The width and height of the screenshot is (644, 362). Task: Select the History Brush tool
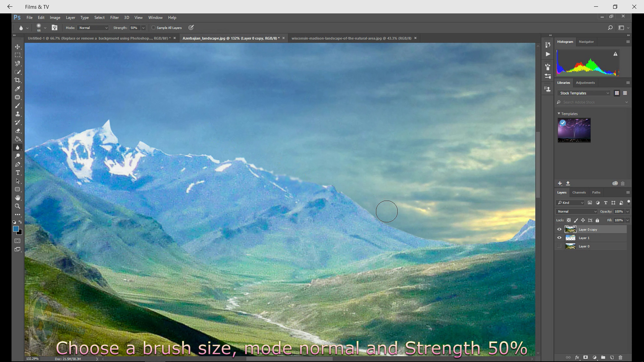[18, 122]
